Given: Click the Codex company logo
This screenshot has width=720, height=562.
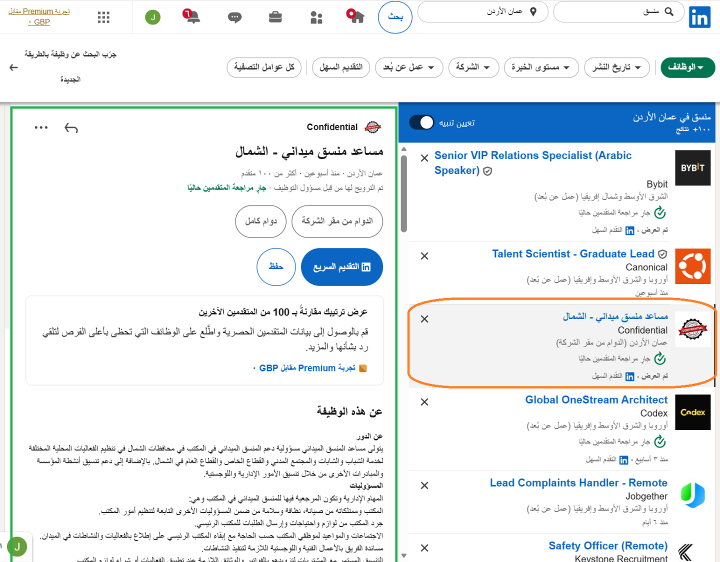Looking at the screenshot, I should click(x=692, y=412).
